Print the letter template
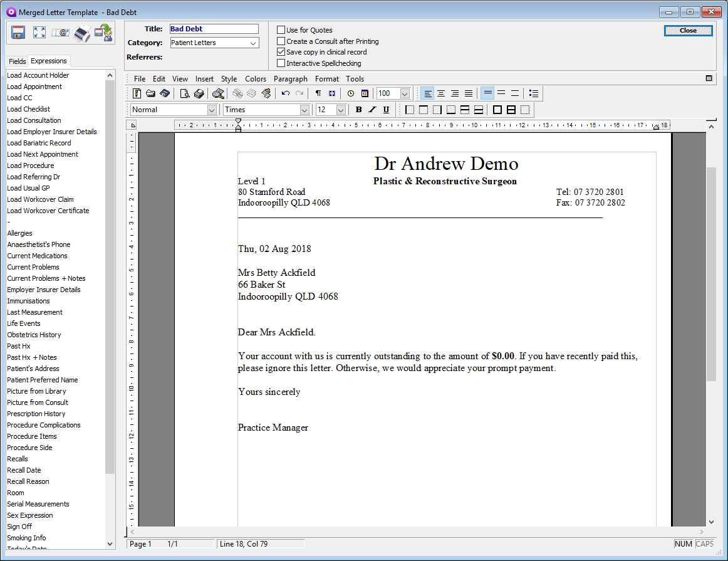Viewport: 728px width, 561px height. (x=81, y=32)
